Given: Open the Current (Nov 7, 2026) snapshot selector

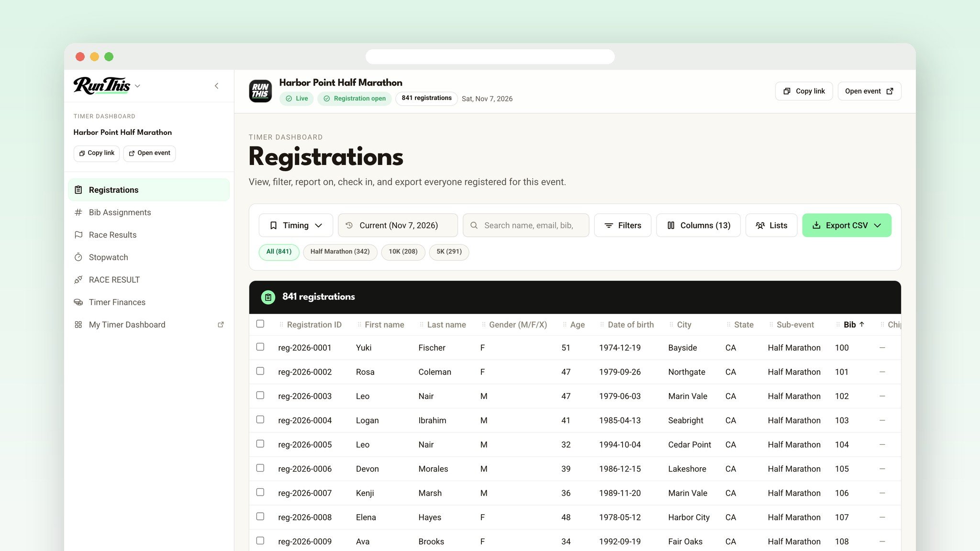Looking at the screenshot, I should tap(398, 225).
